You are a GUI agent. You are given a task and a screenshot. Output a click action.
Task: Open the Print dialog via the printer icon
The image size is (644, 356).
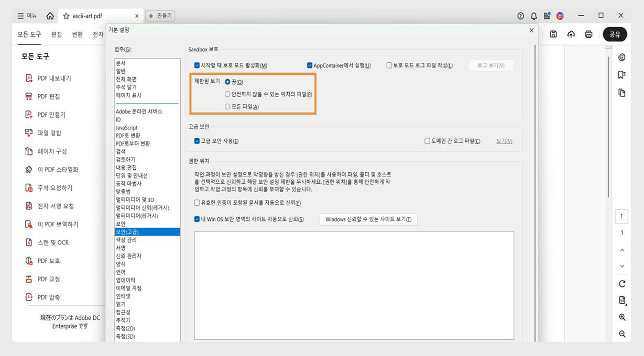point(588,34)
